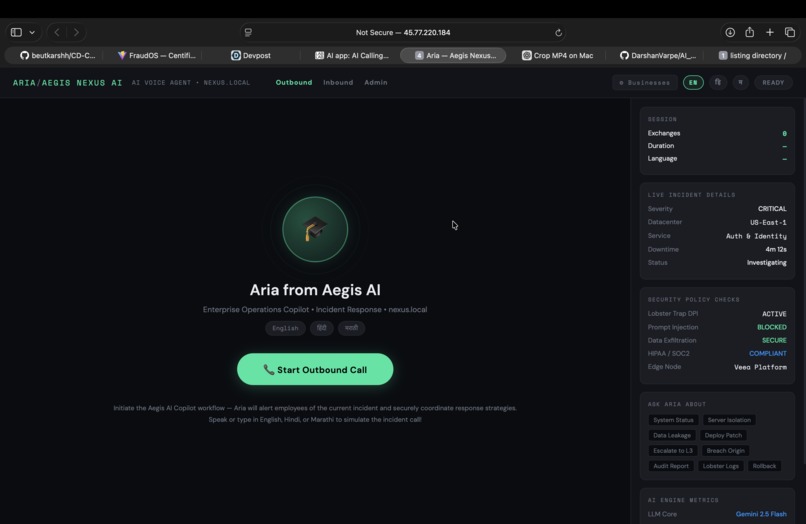Image resolution: width=806 pixels, height=524 pixels.
Task: Click the Veea Platform edge node value
Action: click(x=760, y=367)
